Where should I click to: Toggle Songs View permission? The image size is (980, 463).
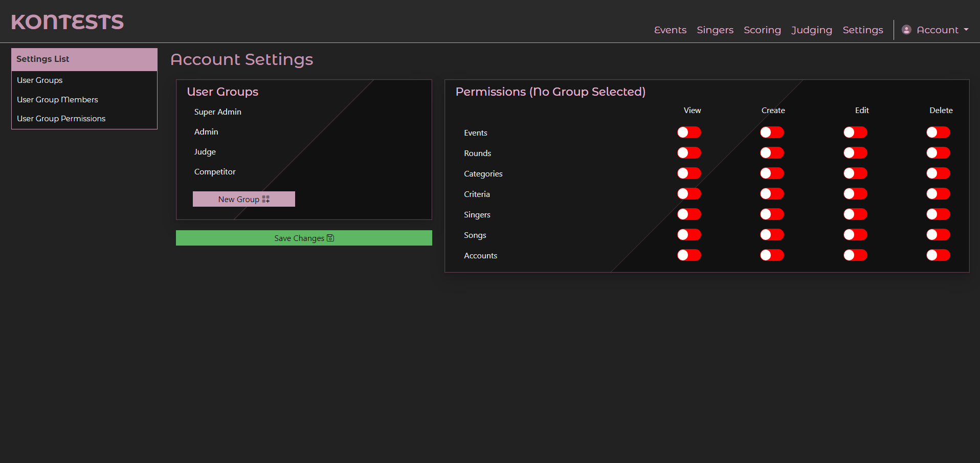click(x=689, y=235)
